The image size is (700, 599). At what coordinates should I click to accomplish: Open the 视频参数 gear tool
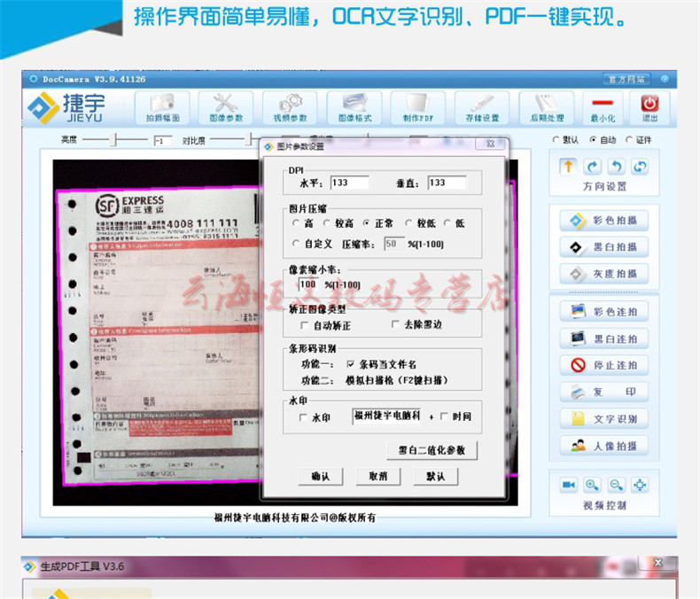click(290, 107)
